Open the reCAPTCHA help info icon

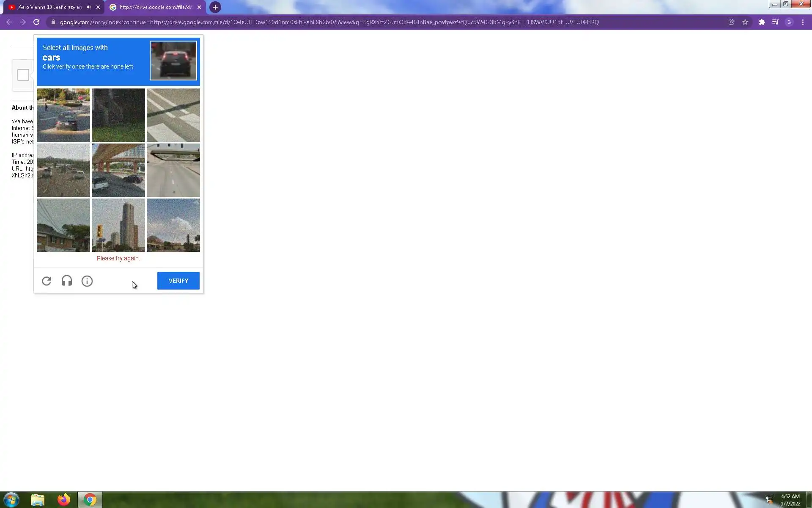[x=87, y=281]
